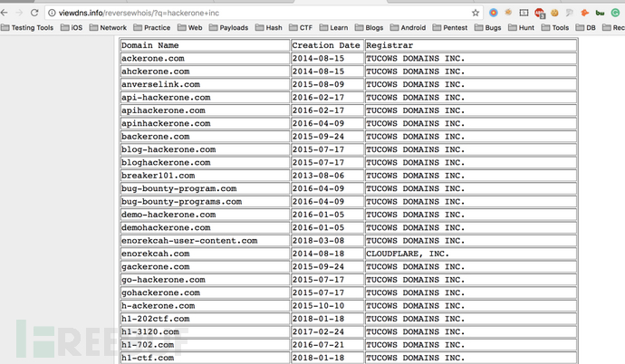This screenshot has height=364, width=625.
Task: Select the gackerone.com domain cell
Action: coord(205,267)
